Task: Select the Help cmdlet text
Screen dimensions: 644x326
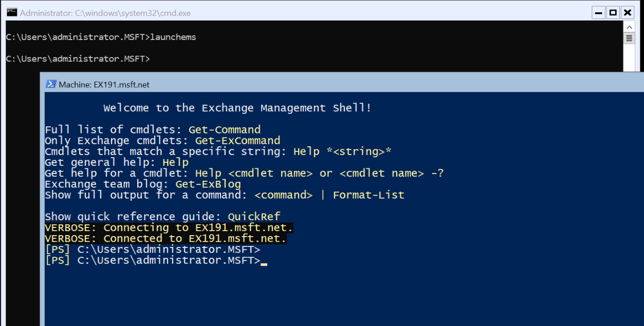Action: [175, 162]
